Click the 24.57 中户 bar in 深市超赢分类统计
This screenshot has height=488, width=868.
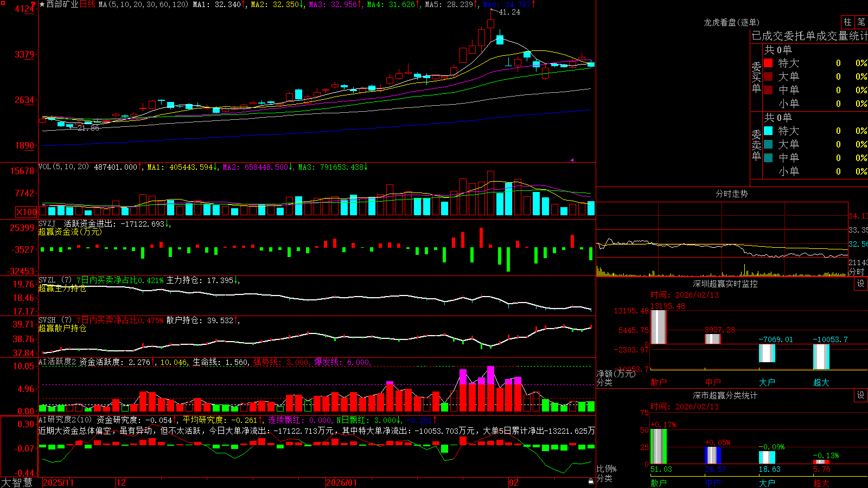pos(712,455)
